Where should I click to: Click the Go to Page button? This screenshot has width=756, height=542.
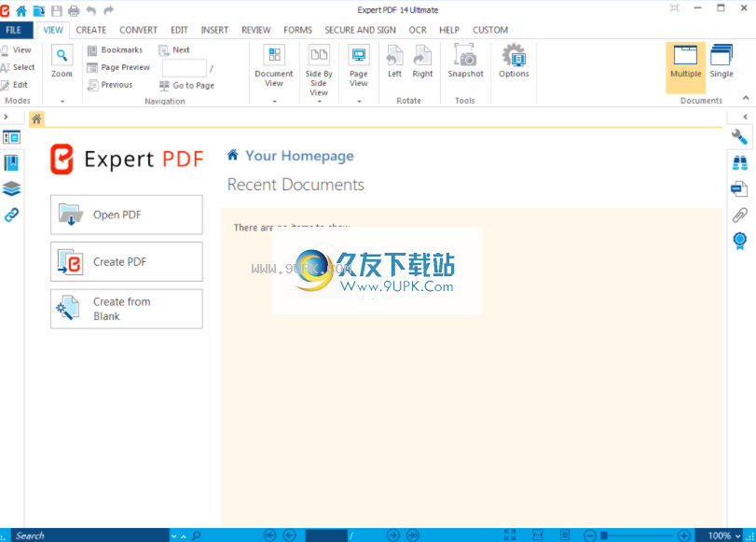[x=187, y=86]
